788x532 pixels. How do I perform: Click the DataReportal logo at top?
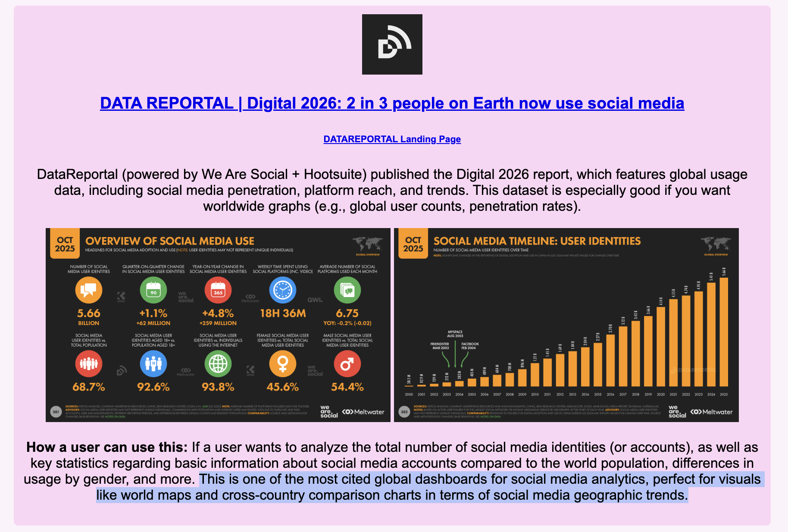pyautogui.click(x=392, y=44)
